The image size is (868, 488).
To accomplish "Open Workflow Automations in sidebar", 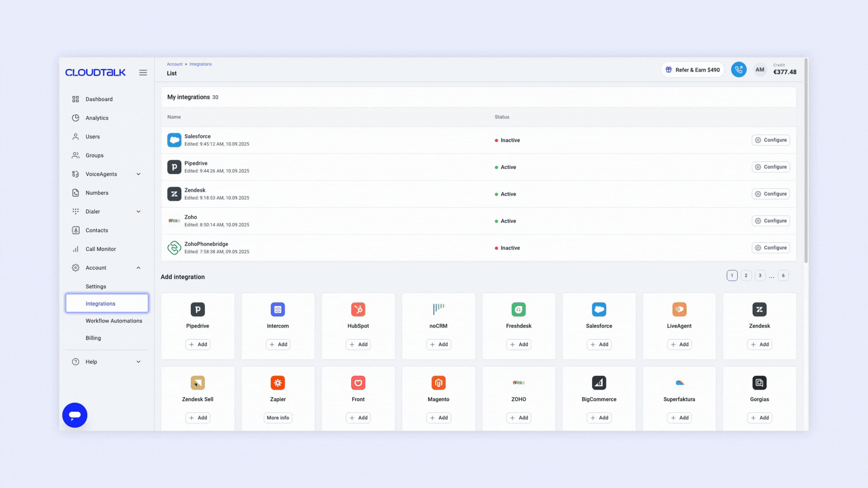I will coord(114,321).
